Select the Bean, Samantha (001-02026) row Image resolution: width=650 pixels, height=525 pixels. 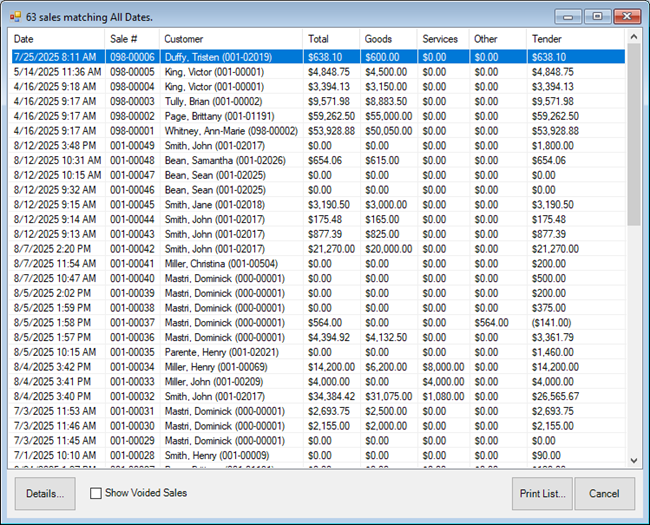point(318,160)
